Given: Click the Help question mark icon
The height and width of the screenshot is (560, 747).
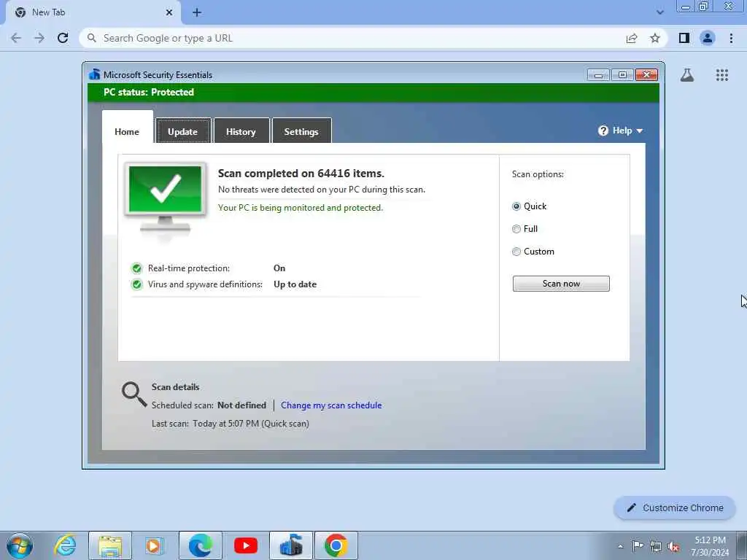Looking at the screenshot, I should tap(603, 131).
